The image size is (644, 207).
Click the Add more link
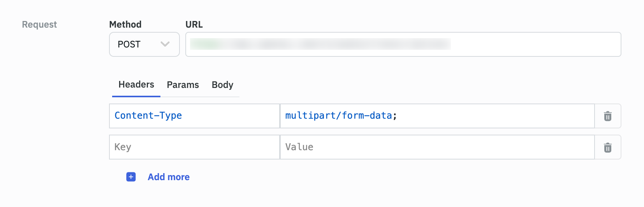169,177
